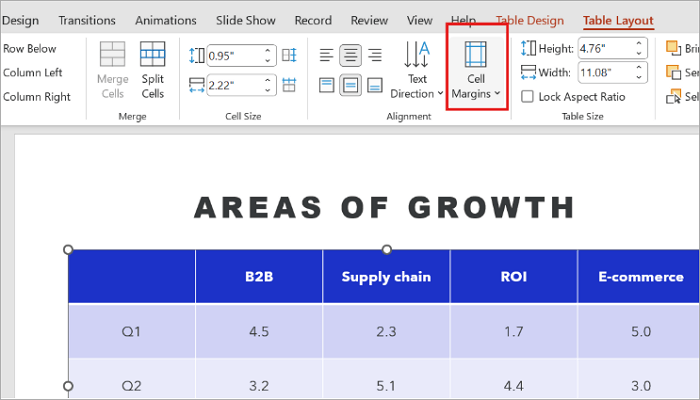The height and width of the screenshot is (400, 700).
Task: Open the Cell Margins dropdown
Action: tap(476, 70)
